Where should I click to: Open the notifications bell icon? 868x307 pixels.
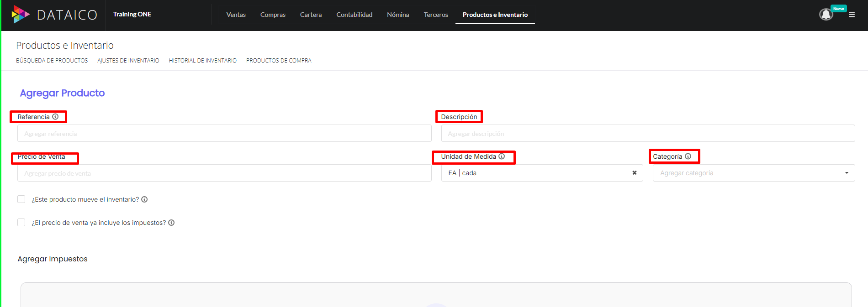(826, 15)
